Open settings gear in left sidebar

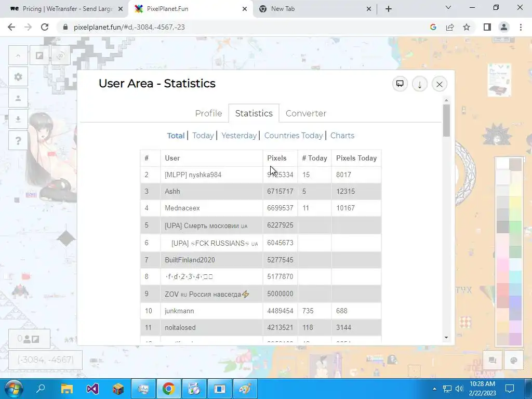pyautogui.click(x=18, y=77)
